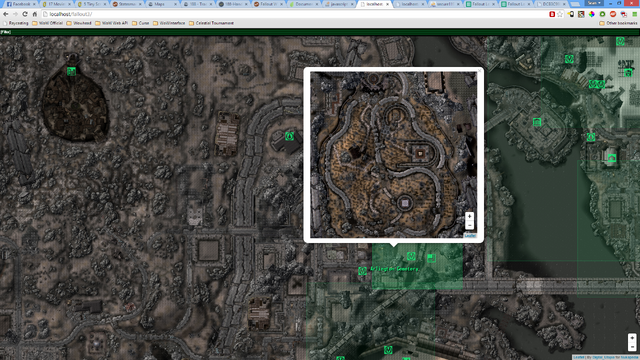Zoom in on the main map

coord(632,338)
